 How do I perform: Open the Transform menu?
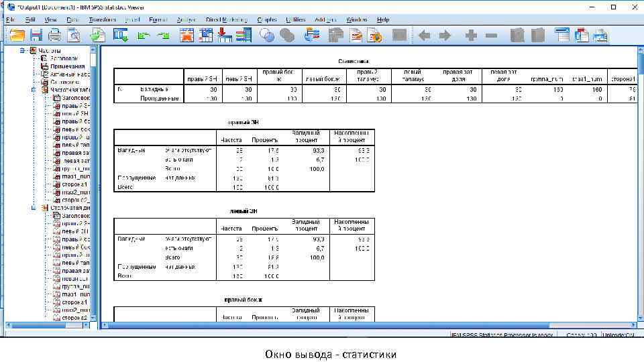(x=102, y=19)
